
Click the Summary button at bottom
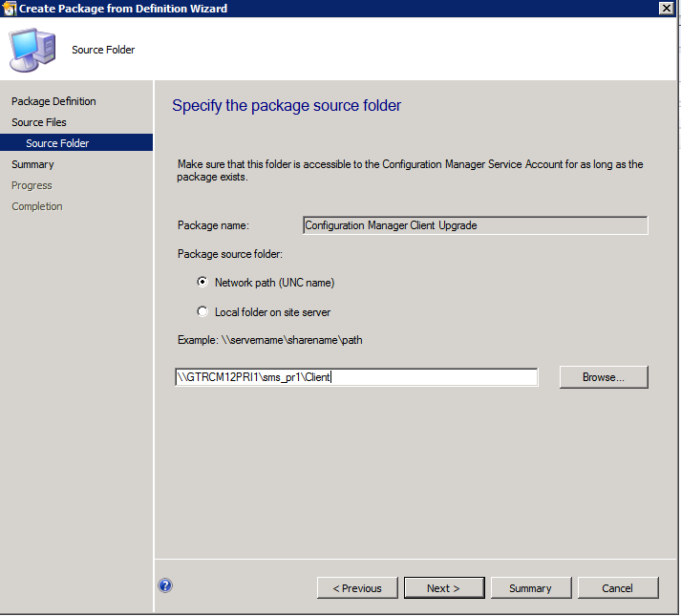pos(531,588)
